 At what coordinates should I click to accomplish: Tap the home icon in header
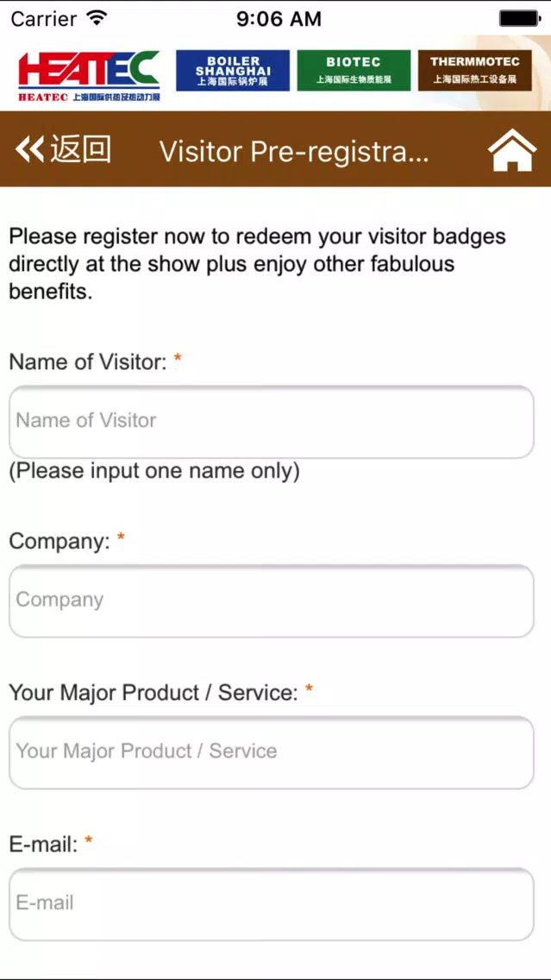tap(511, 150)
